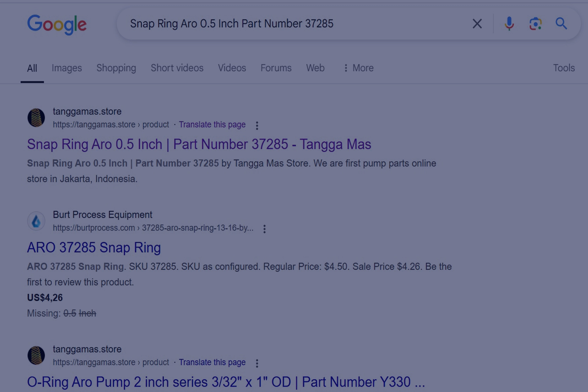588x392 pixels.
Task: Click the first tanggamas.store favicon
Action: (36, 118)
